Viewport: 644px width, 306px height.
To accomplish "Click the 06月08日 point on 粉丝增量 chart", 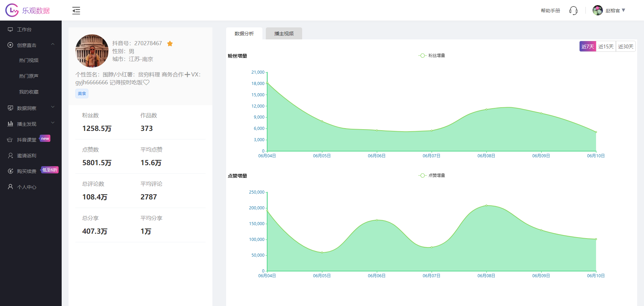I will pyautogui.click(x=486, y=109).
